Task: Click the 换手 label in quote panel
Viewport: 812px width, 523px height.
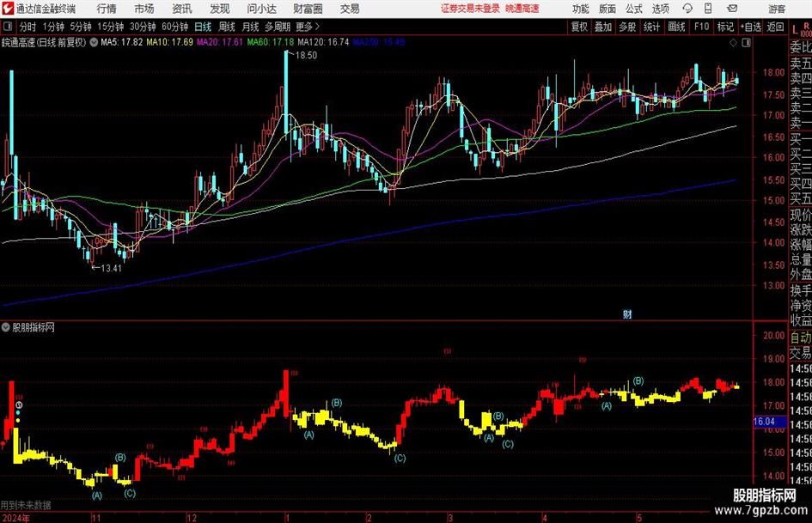Action: coord(801,290)
